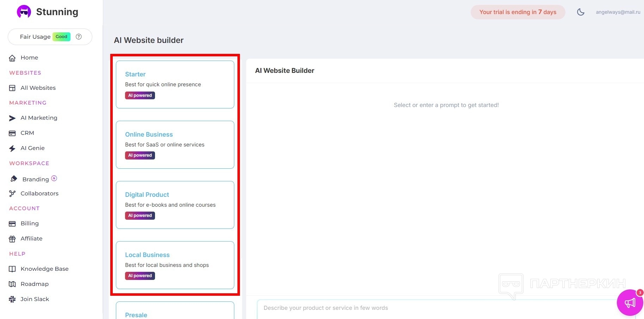Click the HELP section label
644x319 pixels.
[17, 254]
